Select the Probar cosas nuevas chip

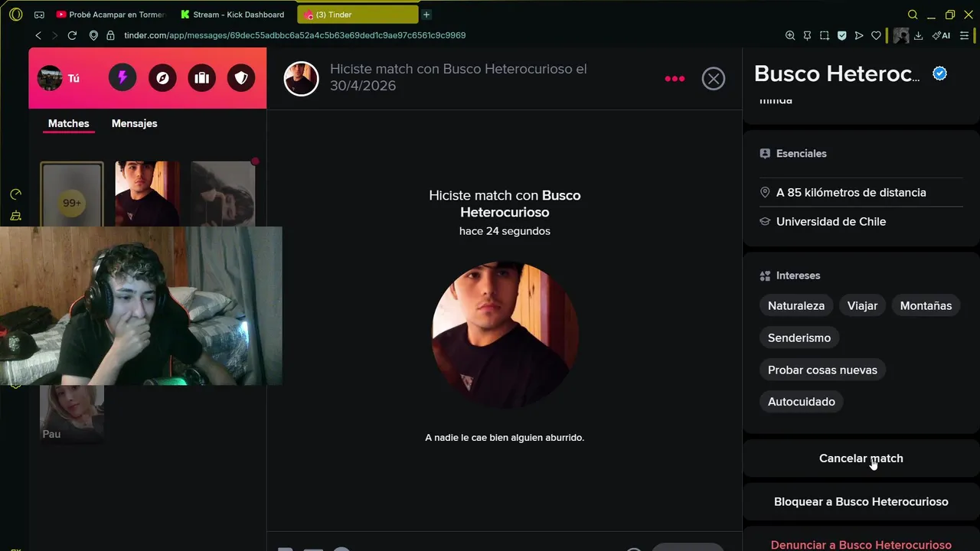pyautogui.click(x=822, y=370)
